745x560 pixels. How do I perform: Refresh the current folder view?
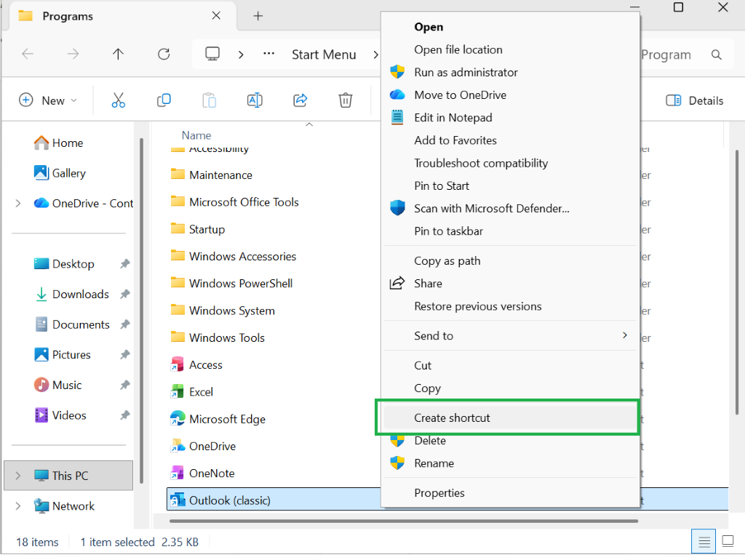pyautogui.click(x=164, y=54)
